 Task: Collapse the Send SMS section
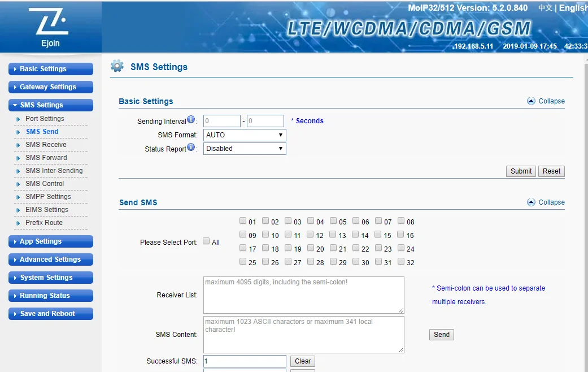[546, 202]
